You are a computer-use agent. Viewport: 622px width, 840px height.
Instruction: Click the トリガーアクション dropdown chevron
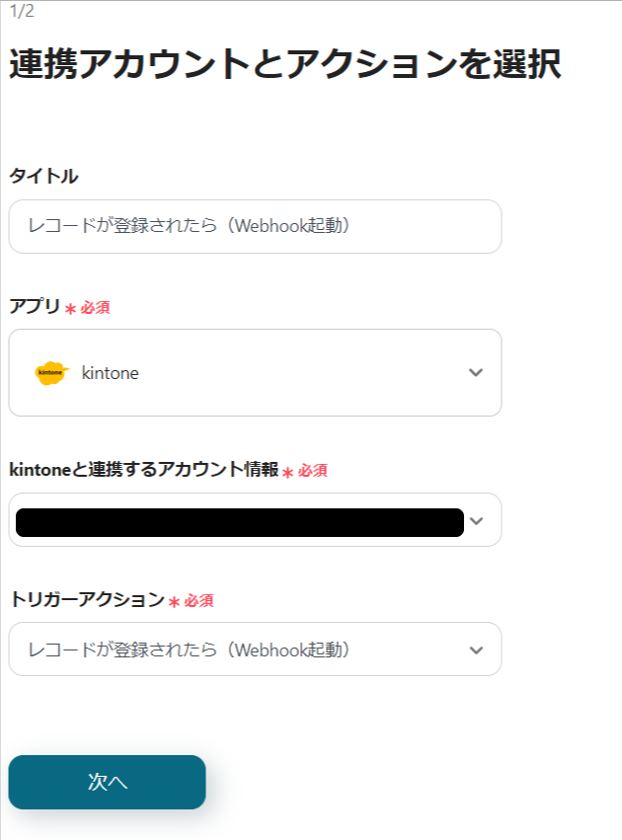477,649
